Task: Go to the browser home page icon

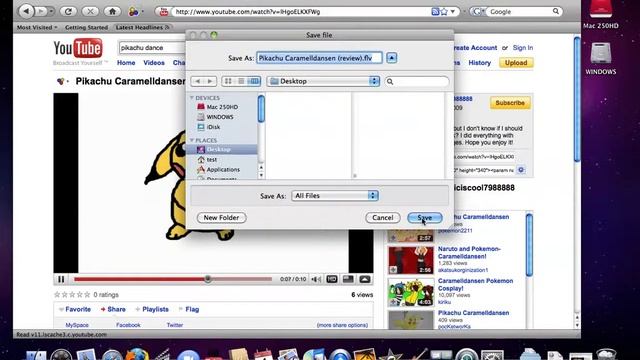Action: [112, 11]
